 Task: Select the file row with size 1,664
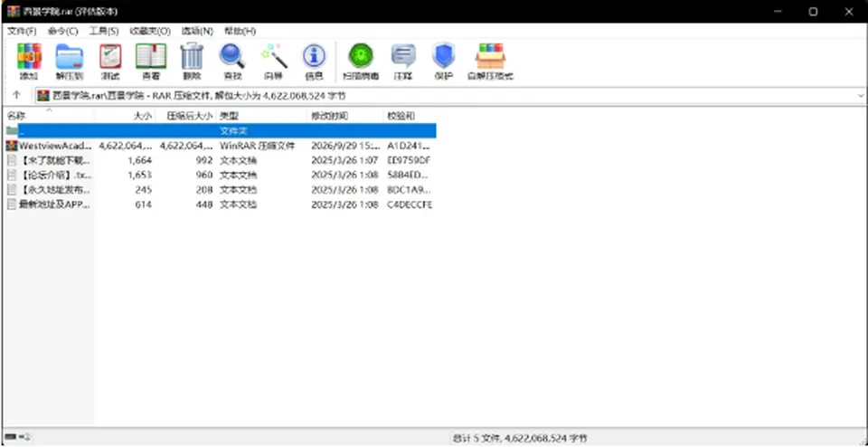click(221, 161)
